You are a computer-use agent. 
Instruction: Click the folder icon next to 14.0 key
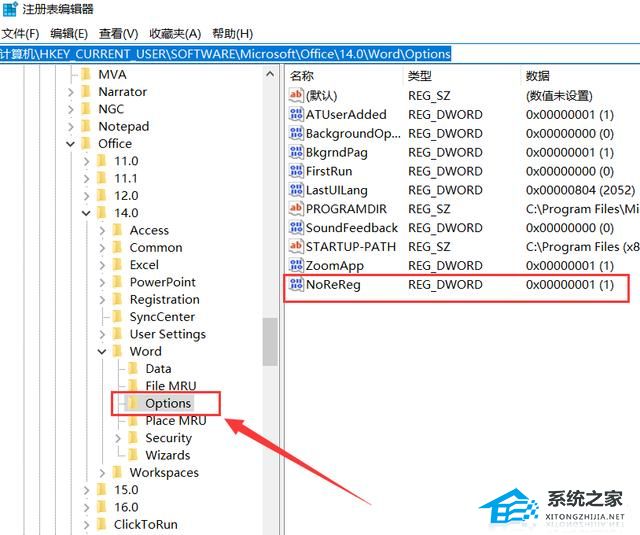click(x=101, y=213)
